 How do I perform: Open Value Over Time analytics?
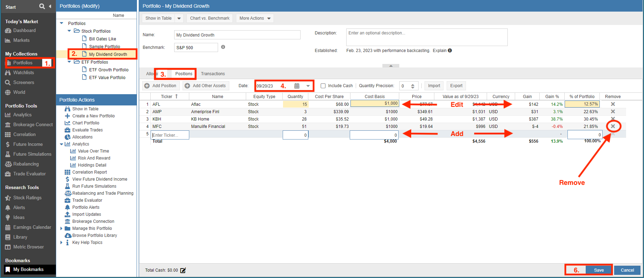93,151
